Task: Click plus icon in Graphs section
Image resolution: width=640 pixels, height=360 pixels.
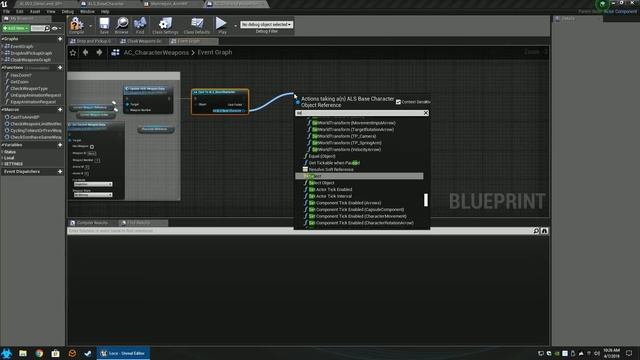Action: coord(60,39)
